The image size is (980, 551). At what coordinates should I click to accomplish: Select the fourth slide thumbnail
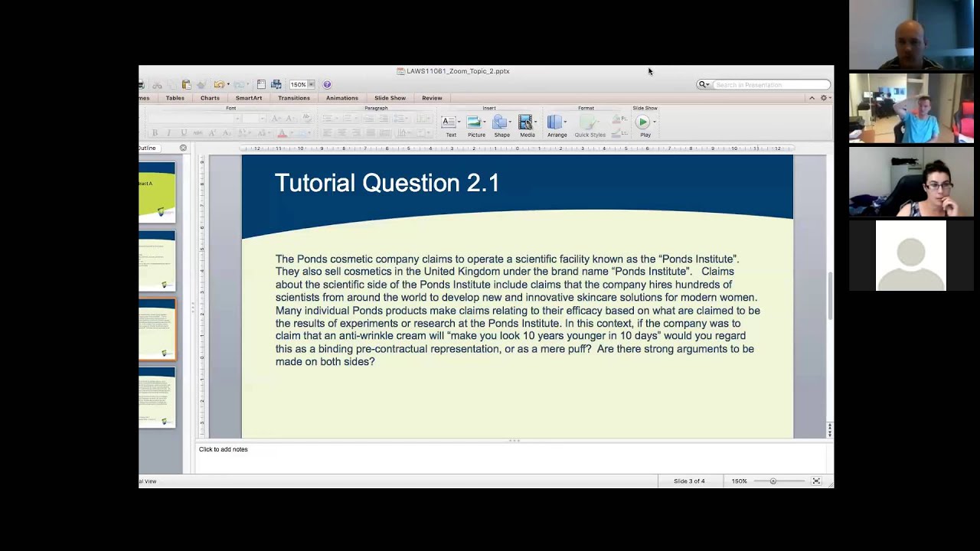coord(157,397)
